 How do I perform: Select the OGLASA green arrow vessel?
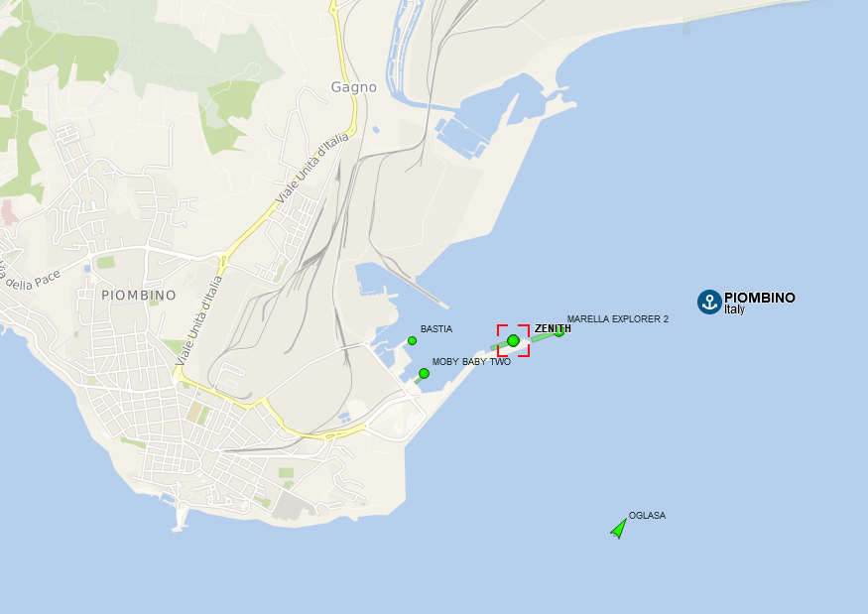pyautogui.click(x=618, y=529)
